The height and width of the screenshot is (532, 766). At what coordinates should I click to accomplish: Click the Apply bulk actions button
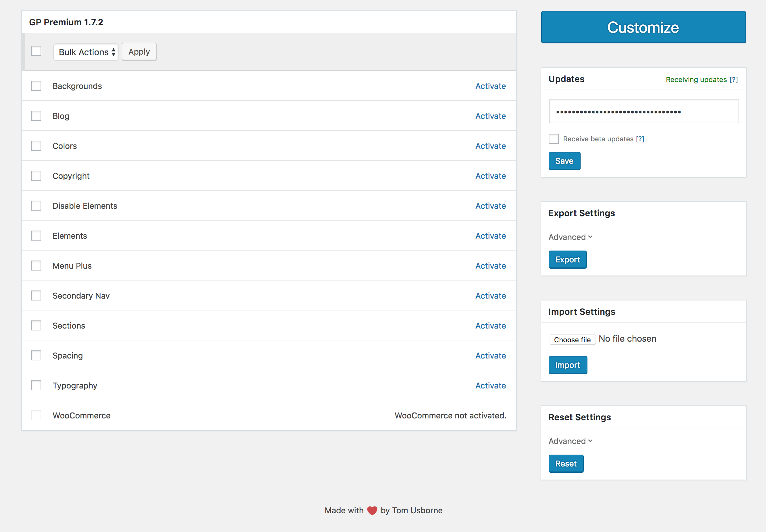tap(138, 52)
